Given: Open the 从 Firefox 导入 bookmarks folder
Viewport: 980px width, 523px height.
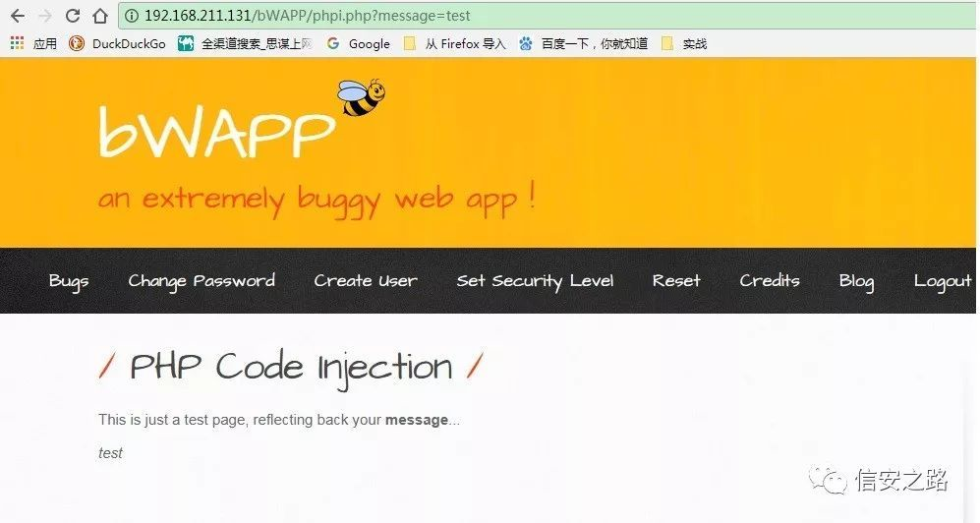Looking at the screenshot, I should coord(454,43).
